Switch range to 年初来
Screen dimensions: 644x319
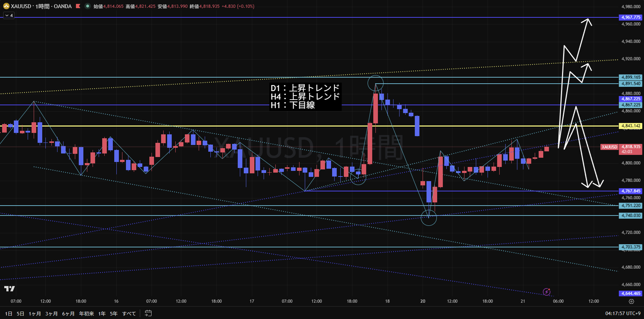(87, 313)
